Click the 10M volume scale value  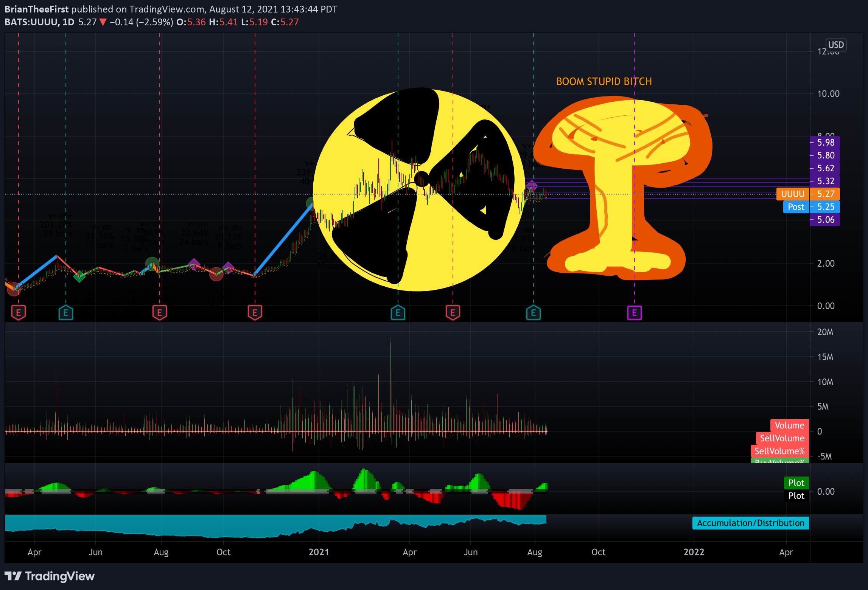825,382
